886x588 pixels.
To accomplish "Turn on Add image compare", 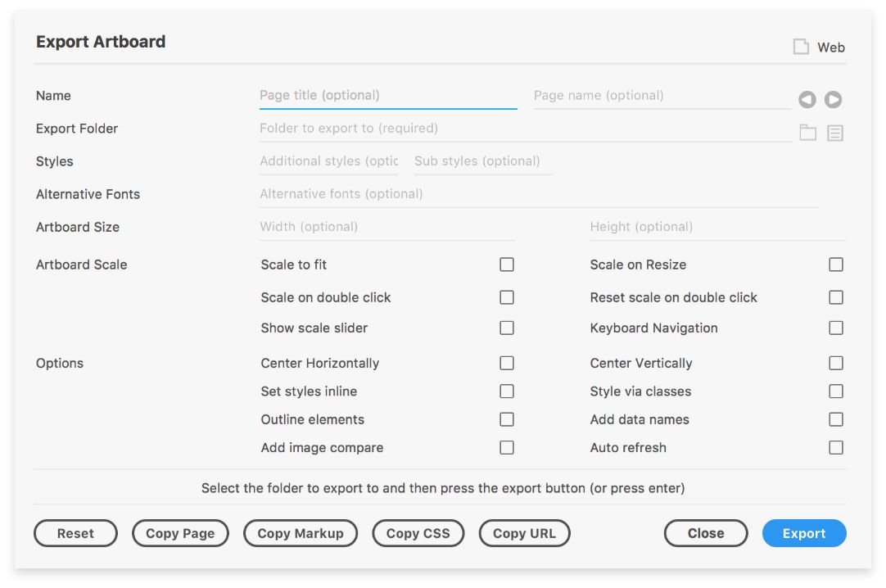I will coord(507,448).
